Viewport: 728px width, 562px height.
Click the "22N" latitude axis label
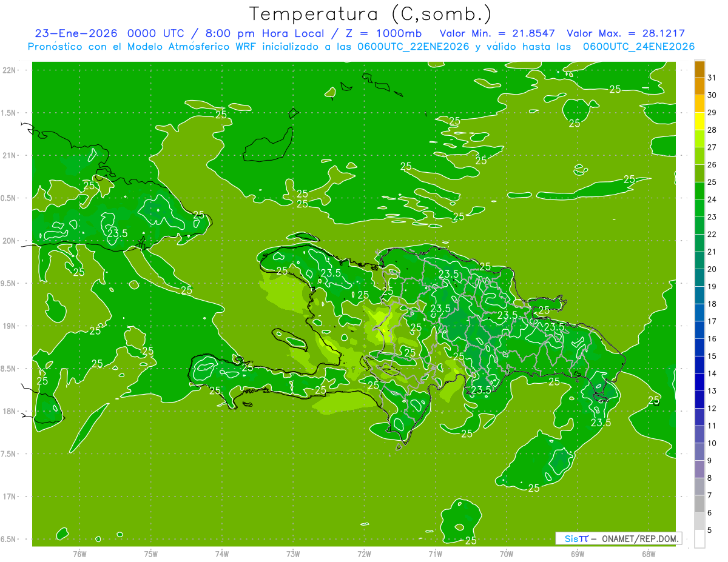click(9, 70)
